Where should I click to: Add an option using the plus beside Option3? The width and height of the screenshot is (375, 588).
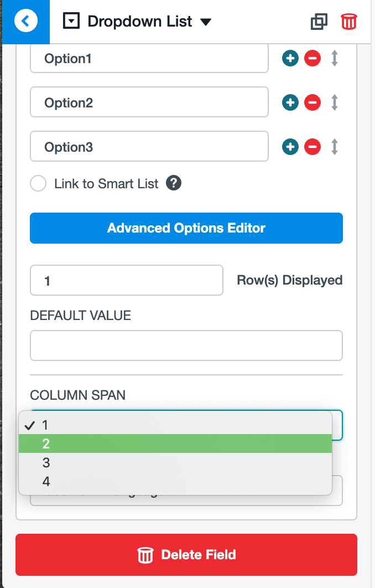pos(290,147)
